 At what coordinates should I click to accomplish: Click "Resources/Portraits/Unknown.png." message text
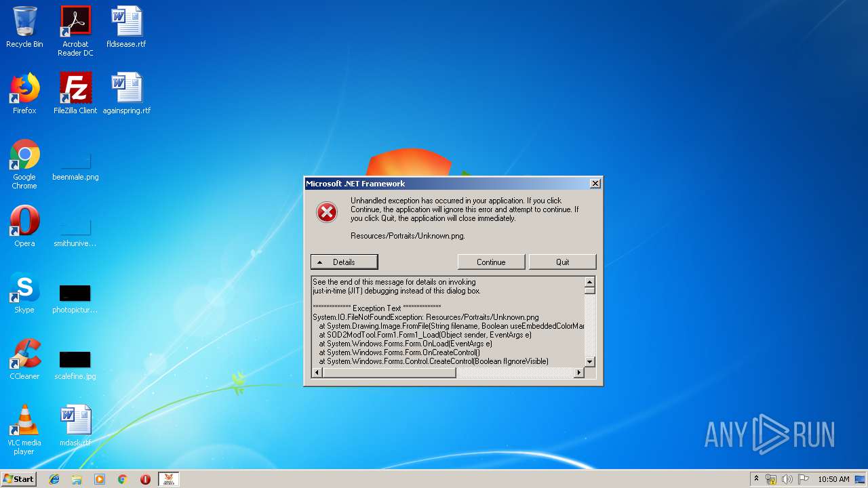(x=408, y=236)
